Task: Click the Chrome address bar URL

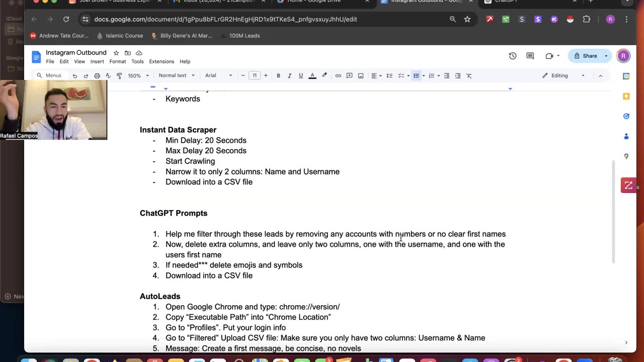Action: [225, 19]
